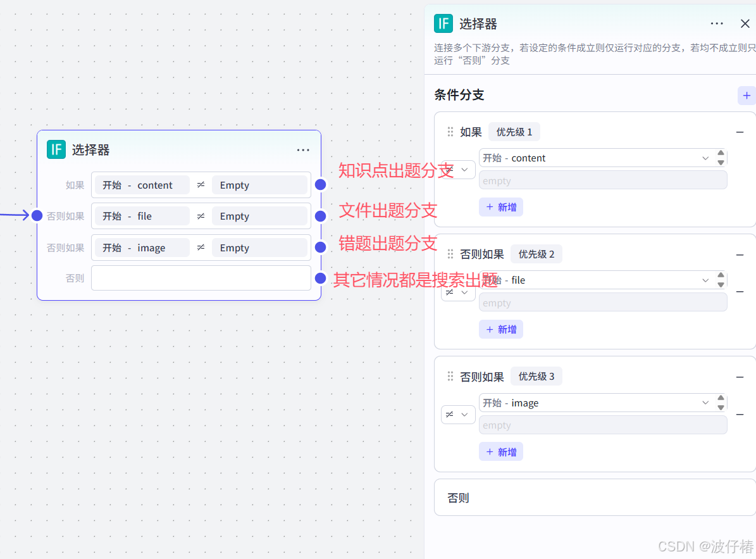The width and height of the screenshot is (756, 559).
Task: Select the 否则 branch card in side panel
Action: 595,498
